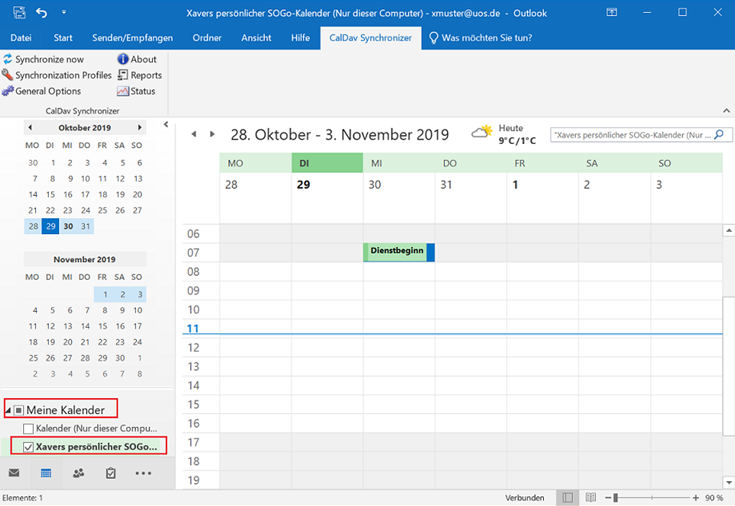Viewport: 735px width, 506px height.
Task: Go to next week in calendar
Action: (x=212, y=134)
